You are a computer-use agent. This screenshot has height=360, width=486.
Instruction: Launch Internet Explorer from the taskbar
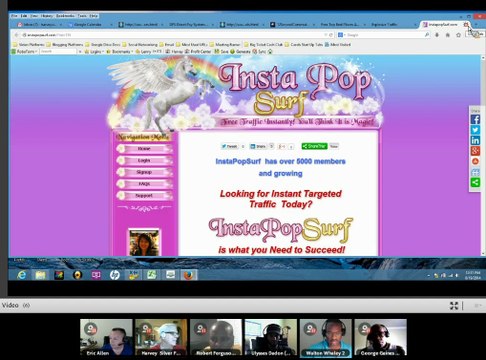coord(22,275)
